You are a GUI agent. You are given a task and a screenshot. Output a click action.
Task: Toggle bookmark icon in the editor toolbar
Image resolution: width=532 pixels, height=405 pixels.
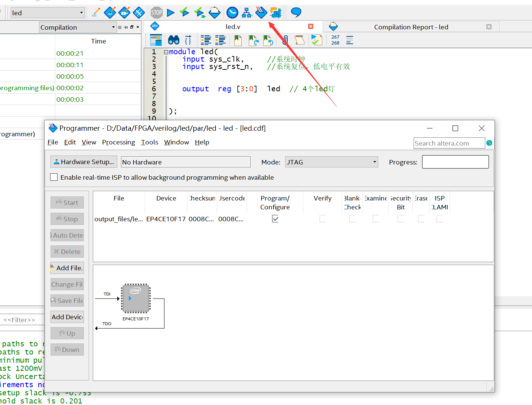pyautogui.click(x=238, y=40)
